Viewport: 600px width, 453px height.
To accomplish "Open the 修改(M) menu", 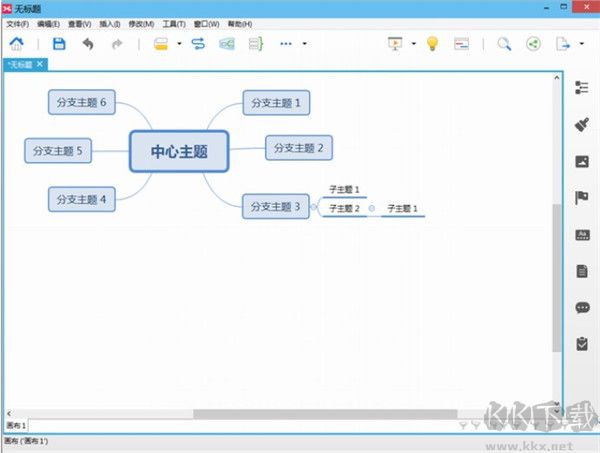I will click(x=141, y=24).
